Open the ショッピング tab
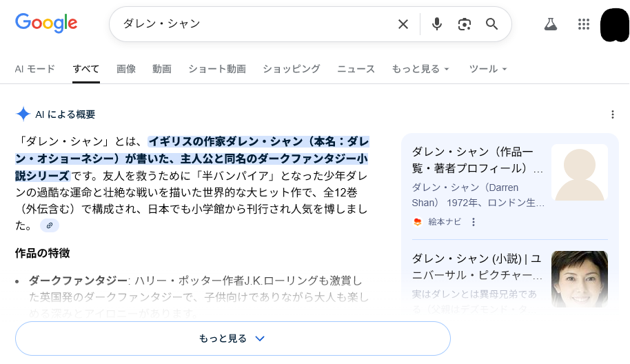 [x=291, y=69]
